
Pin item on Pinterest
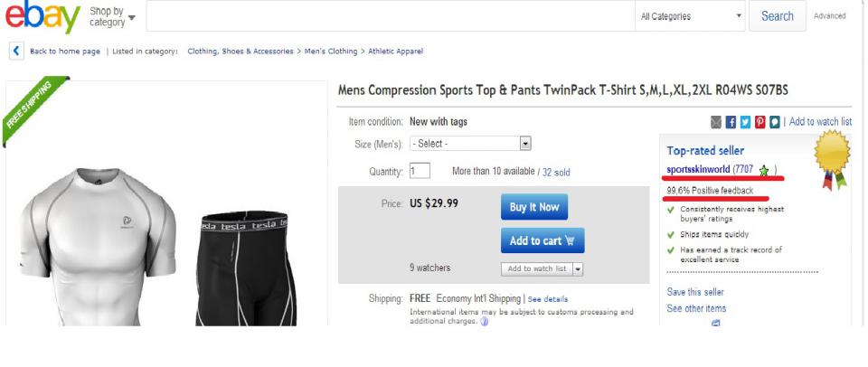(x=760, y=122)
